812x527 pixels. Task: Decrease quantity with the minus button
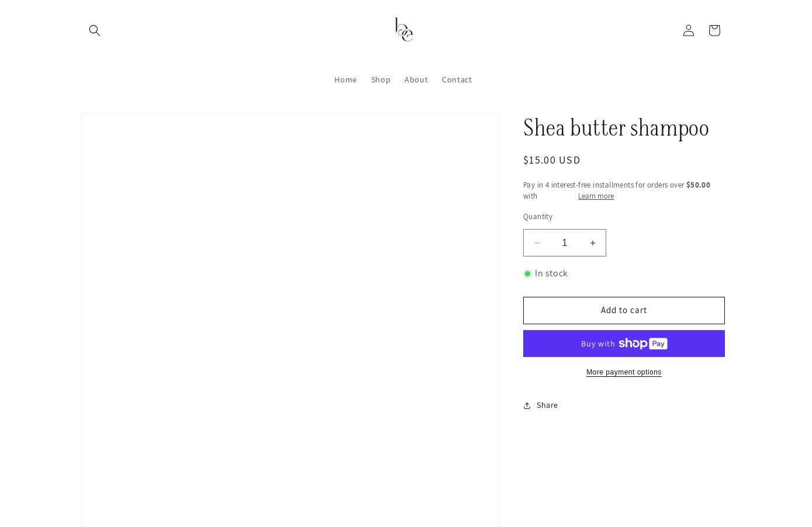(537, 243)
